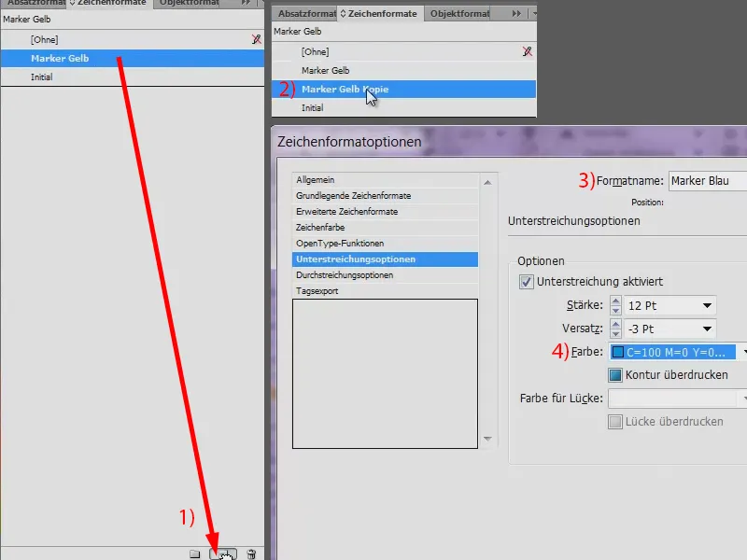The image size is (747, 560).
Task: Click crossed-out pen icon beside [Ohne] in left panel
Action: click(x=256, y=39)
